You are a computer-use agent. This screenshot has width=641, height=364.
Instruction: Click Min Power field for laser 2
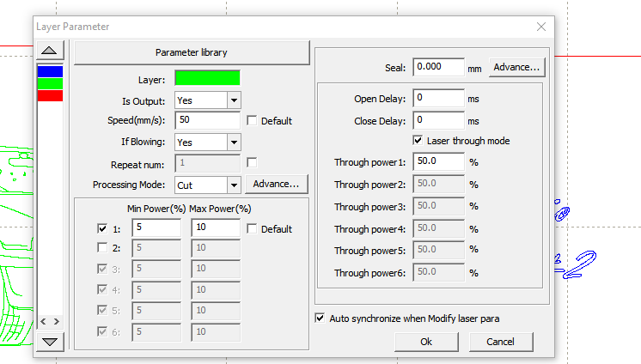[x=156, y=248]
